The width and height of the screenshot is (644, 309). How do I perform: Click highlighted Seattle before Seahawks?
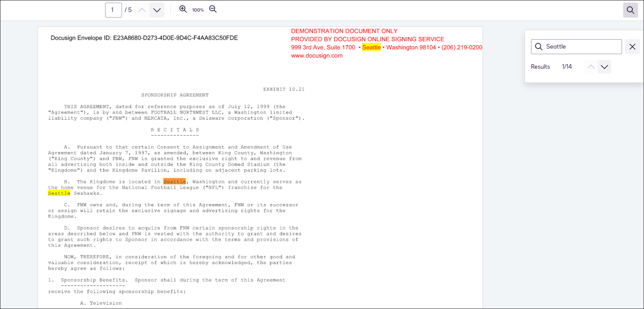59,193
